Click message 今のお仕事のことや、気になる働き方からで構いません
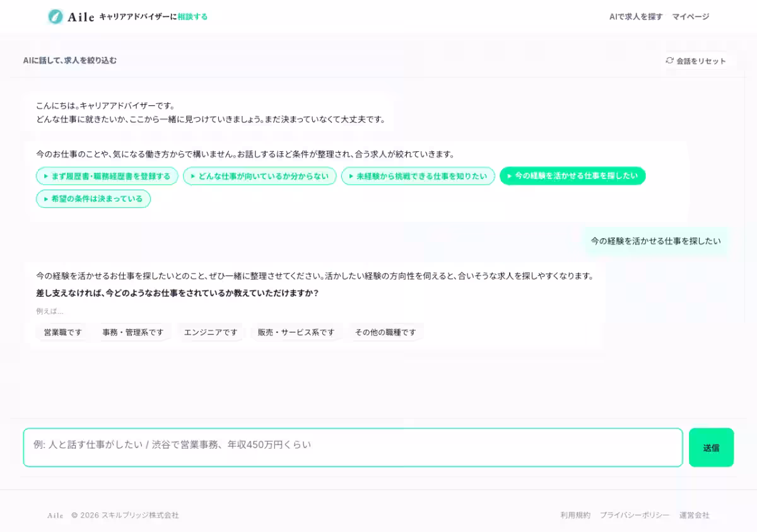Viewport: 757px width, 532px height. coord(245,154)
